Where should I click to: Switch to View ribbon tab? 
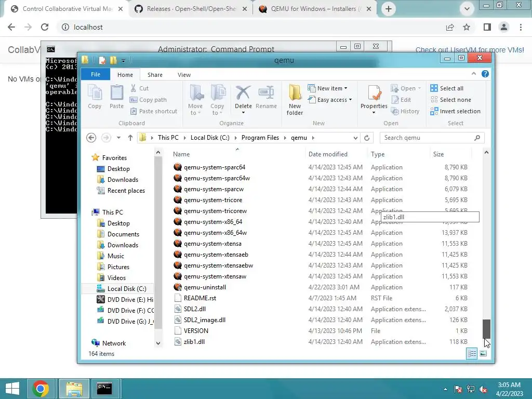pos(184,75)
